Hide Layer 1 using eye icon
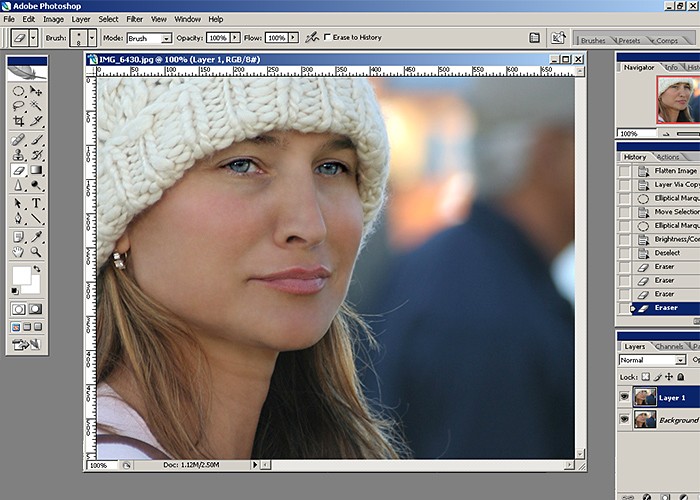The height and width of the screenshot is (500, 700). pos(624,397)
